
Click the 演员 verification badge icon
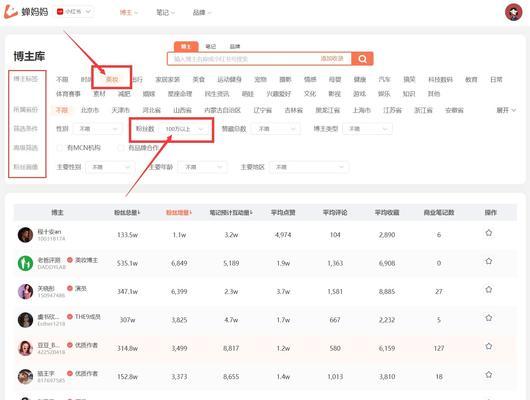click(70, 288)
